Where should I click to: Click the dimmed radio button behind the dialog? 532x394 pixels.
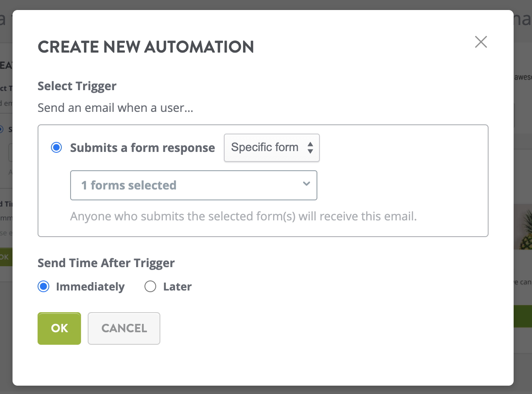[x=1, y=129]
